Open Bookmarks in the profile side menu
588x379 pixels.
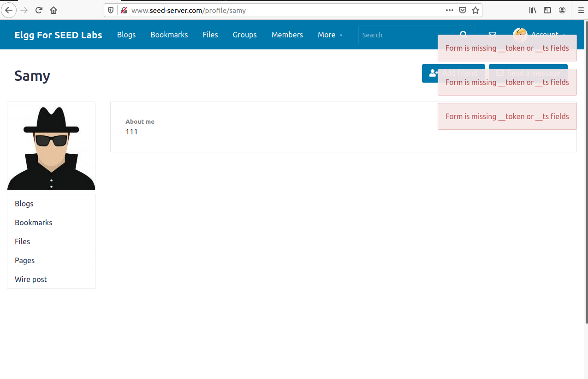pyautogui.click(x=51, y=223)
